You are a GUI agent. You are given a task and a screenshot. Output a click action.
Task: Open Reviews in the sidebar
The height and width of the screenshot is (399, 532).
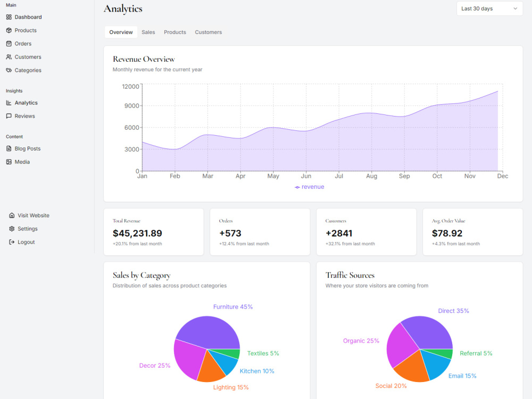[25, 116]
